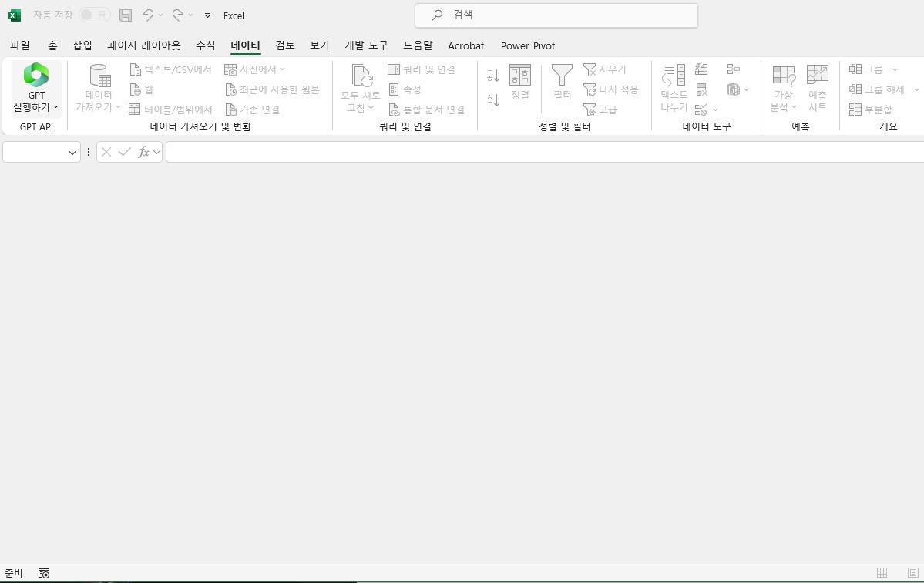Open the Quick Access Toolbar customize dropdown
The image size is (924, 583).
tap(207, 15)
